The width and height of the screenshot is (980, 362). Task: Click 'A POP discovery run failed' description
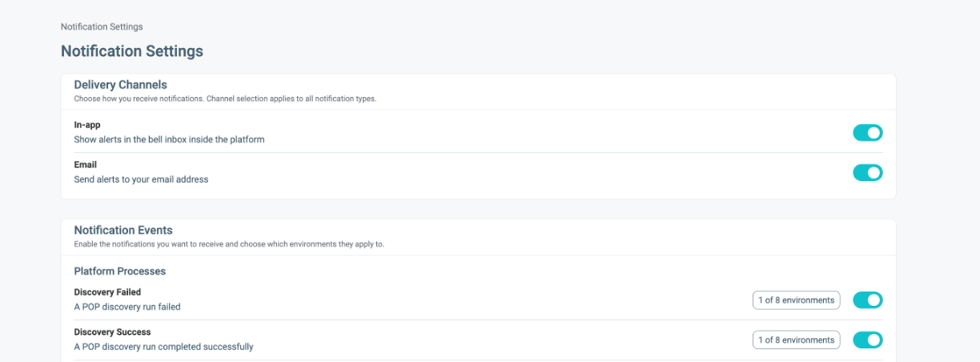pyautogui.click(x=127, y=307)
